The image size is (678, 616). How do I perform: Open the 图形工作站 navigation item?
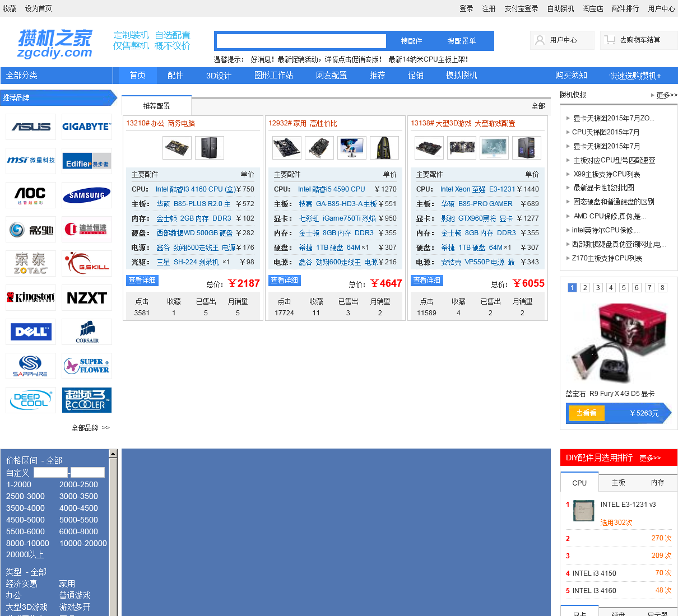273,76
